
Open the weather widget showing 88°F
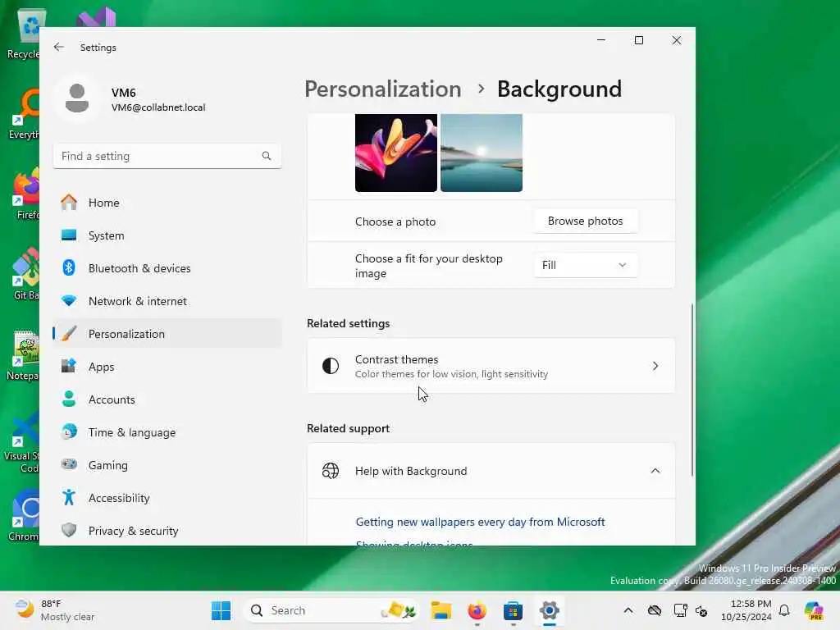(x=55, y=610)
